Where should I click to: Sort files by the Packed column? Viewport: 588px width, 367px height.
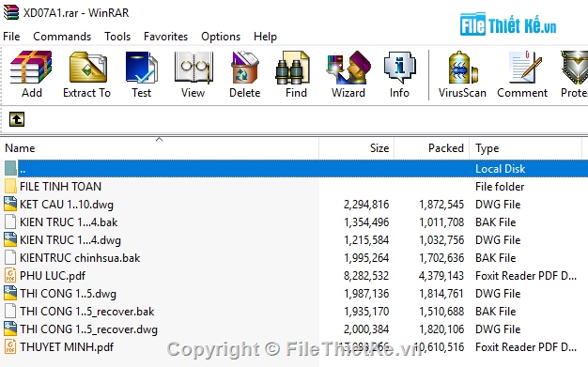pyautogui.click(x=432, y=148)
